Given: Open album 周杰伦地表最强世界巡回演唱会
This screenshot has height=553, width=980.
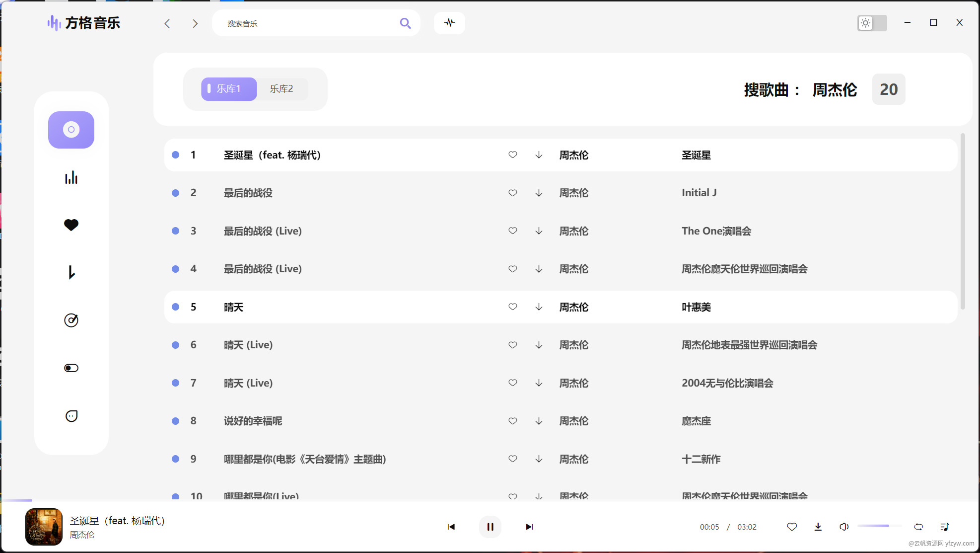Looking at the screenshot, I should point(749,345).
